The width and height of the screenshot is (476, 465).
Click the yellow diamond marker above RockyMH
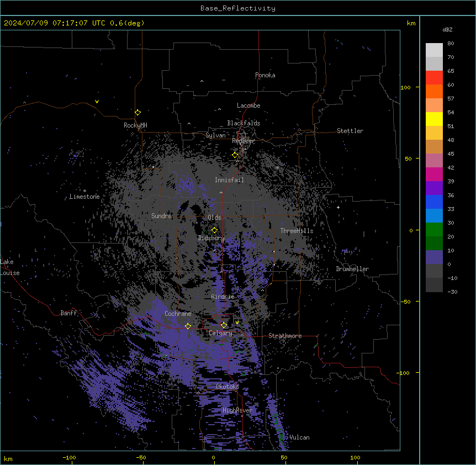click(x=137, y=113)
